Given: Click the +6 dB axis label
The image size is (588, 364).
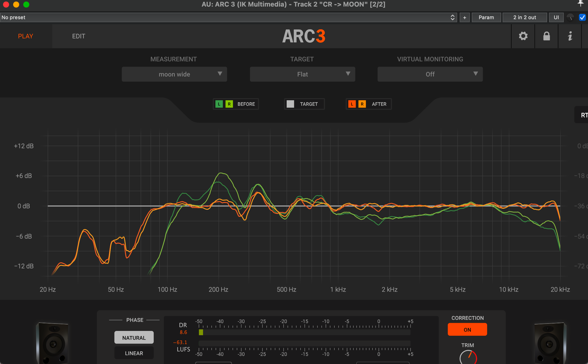Looking at the screenshot, I should [x=24, y=176].
